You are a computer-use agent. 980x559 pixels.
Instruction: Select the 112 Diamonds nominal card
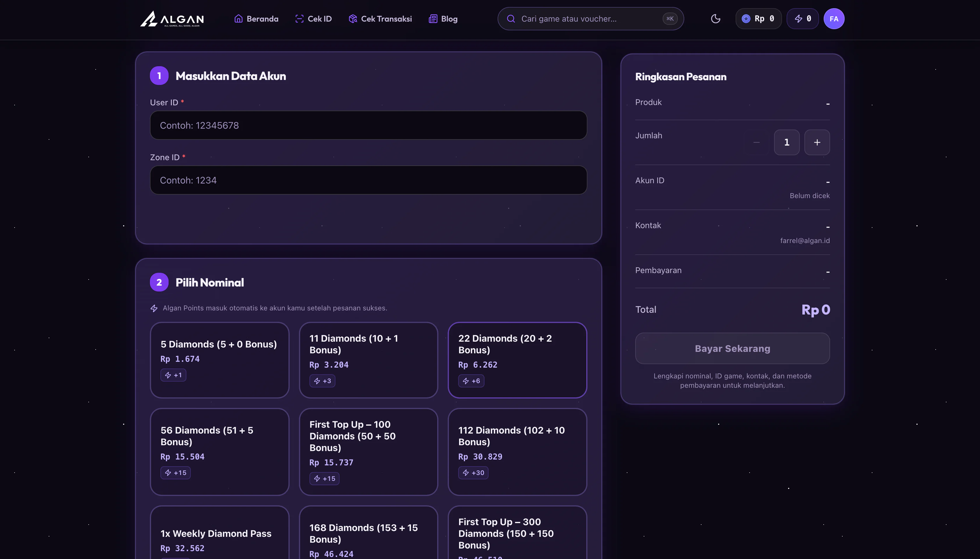pos(517,452)
